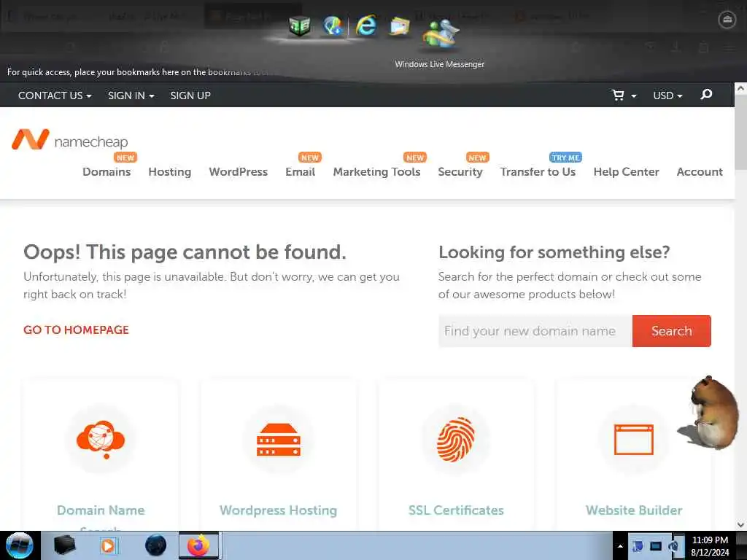
Task: Click the Namecheap logo
Action: 69,139
